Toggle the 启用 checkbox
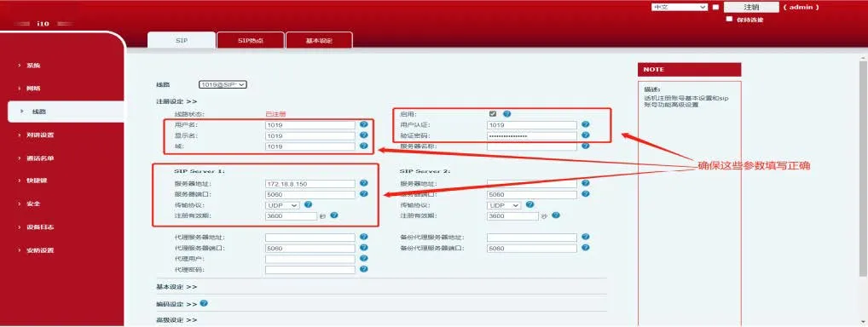 [x=493, y=114]
